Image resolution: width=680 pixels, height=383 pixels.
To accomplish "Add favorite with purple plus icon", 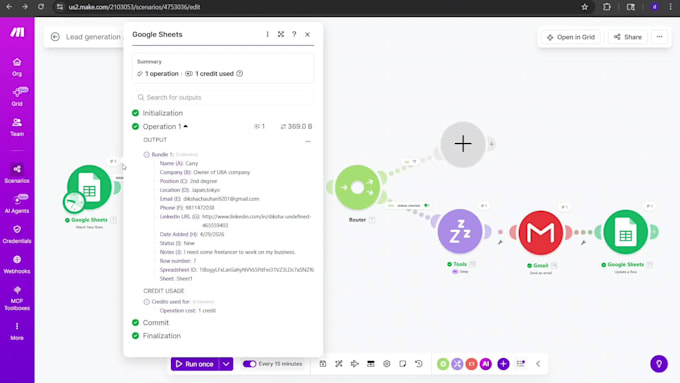I will (x=503, y=364).
